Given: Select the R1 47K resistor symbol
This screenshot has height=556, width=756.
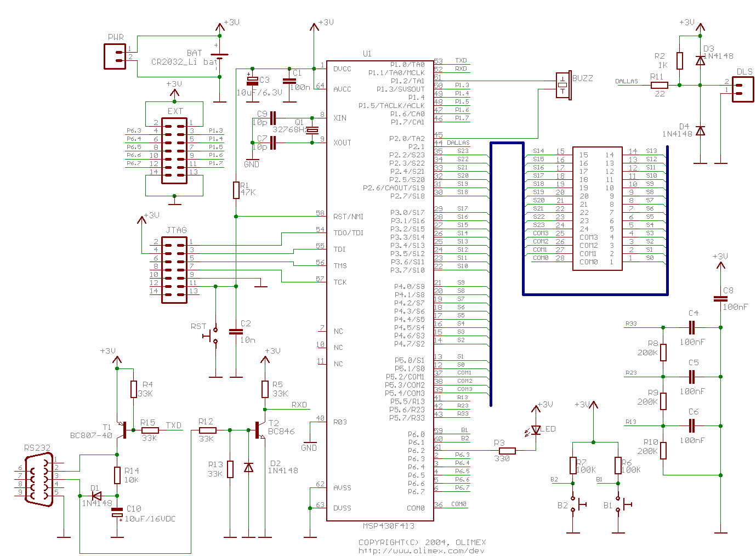Looking at the screenshot, I should (236, 190).
